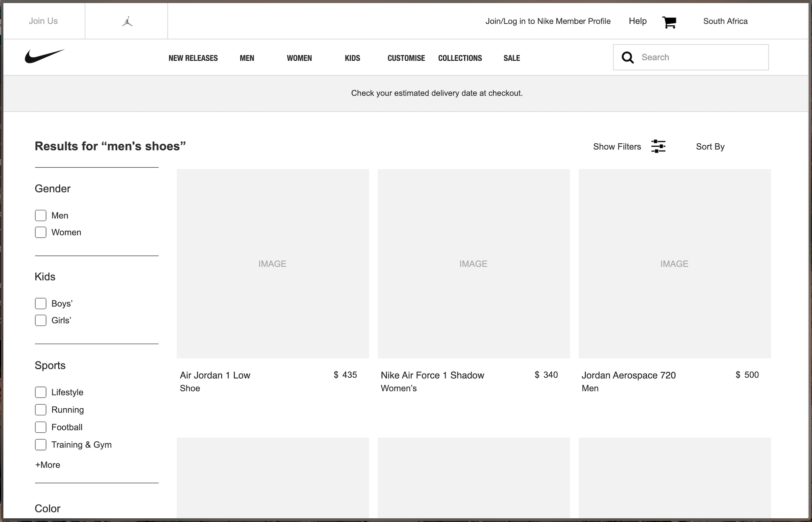Select the Training & Gym checkbox
The width and height of the screenshot is (812, 522).
pos(41,445)
